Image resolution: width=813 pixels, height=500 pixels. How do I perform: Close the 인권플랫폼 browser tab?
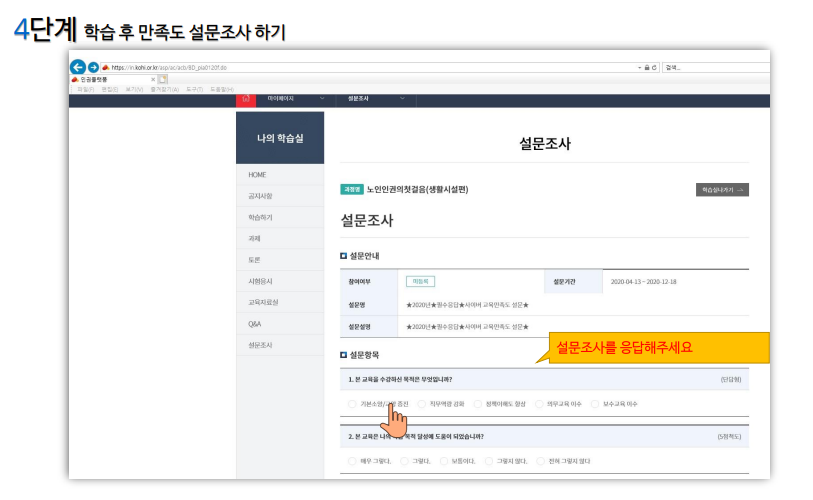point(153,79)
